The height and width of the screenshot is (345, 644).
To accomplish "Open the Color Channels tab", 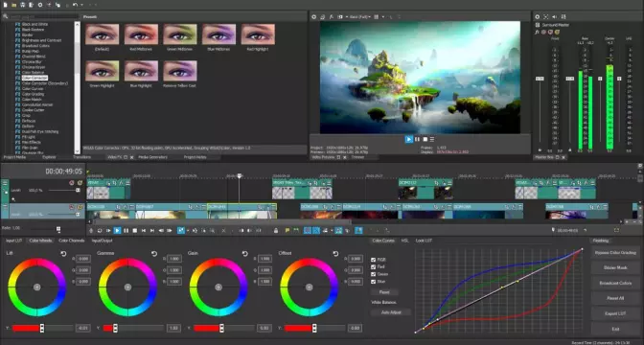I will (72, 241).
